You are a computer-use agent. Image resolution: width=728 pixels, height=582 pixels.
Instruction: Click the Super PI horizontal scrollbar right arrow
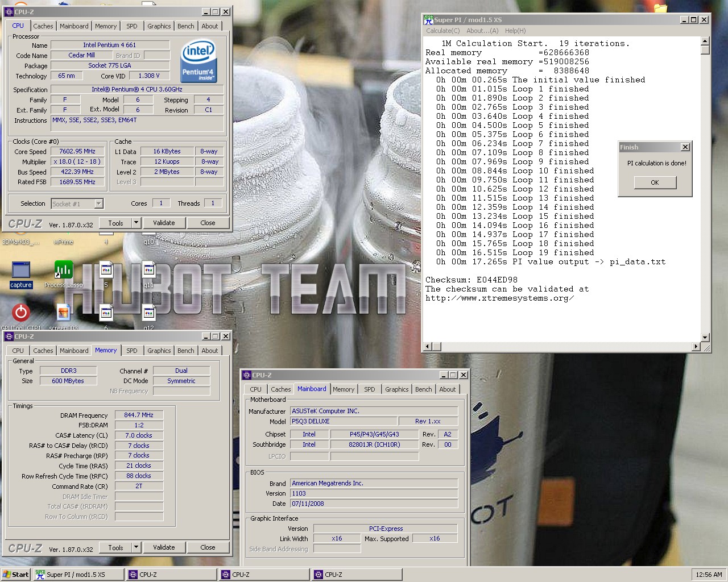[x=696, y=346]
